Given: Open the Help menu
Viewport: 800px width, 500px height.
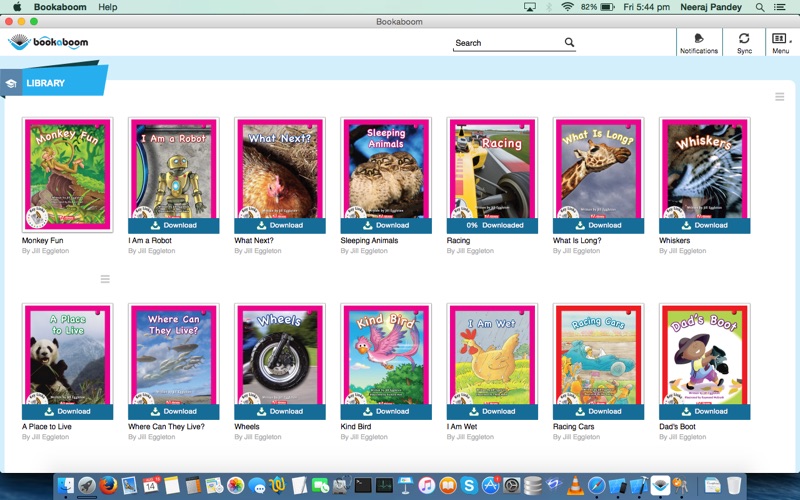Looking at the screenshot, I should pos(108,7).
